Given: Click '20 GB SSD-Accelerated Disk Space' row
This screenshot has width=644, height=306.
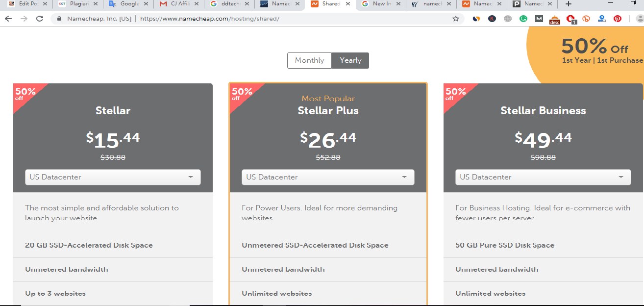Looking at the screenshot, I should click(113, 245).
